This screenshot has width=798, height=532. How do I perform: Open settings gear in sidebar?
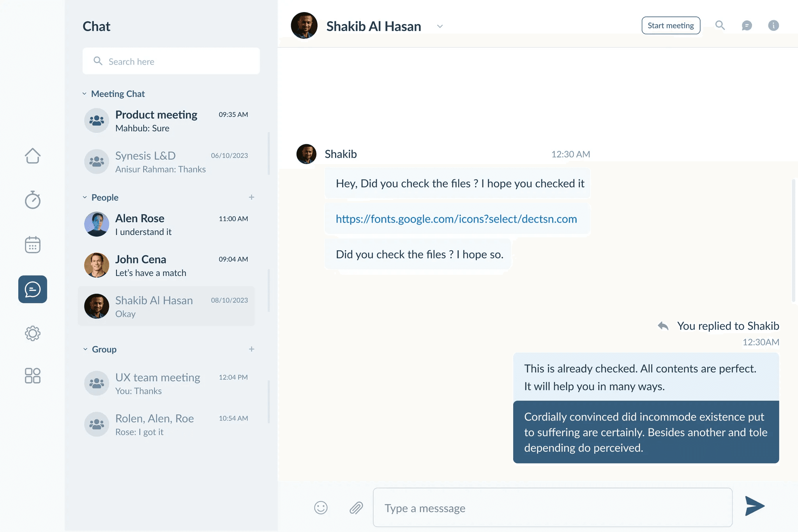coord(33,333)
